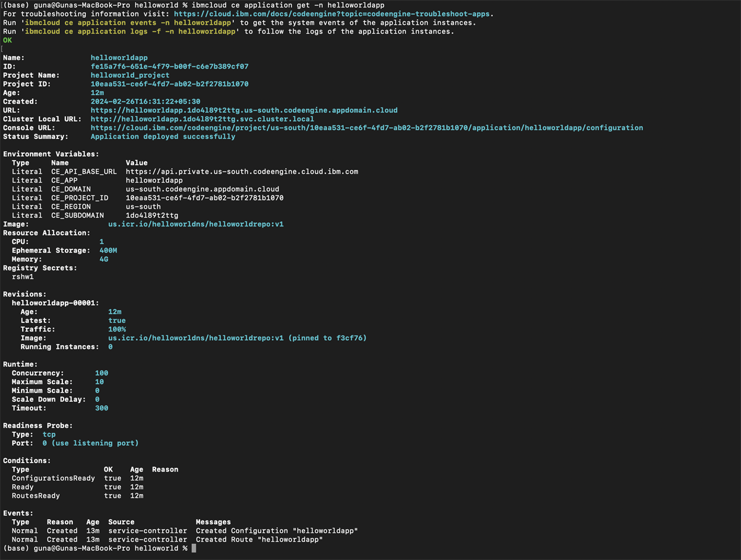Viewport: 741px width, 560px height.
Task: Click the RoutesReady condition row
Action: [77, 496]
